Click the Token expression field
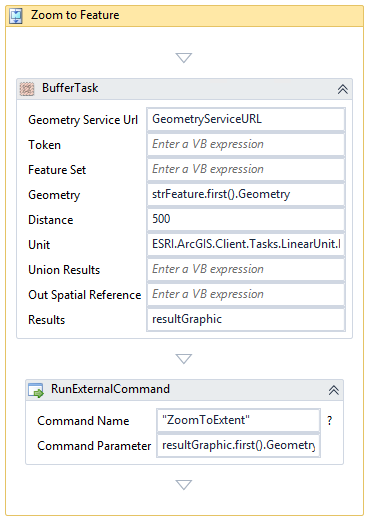 [x=246, y=144]
